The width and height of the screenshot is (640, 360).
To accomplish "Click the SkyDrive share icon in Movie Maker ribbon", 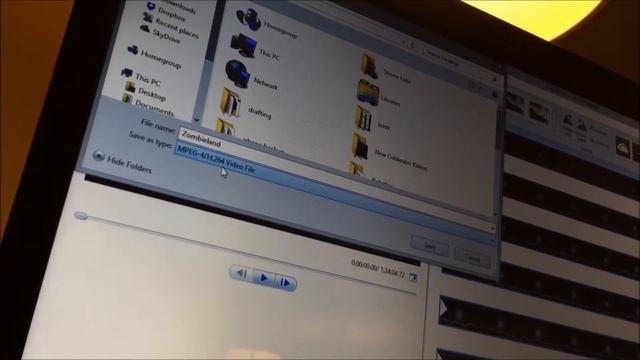I will coord(622,147).
